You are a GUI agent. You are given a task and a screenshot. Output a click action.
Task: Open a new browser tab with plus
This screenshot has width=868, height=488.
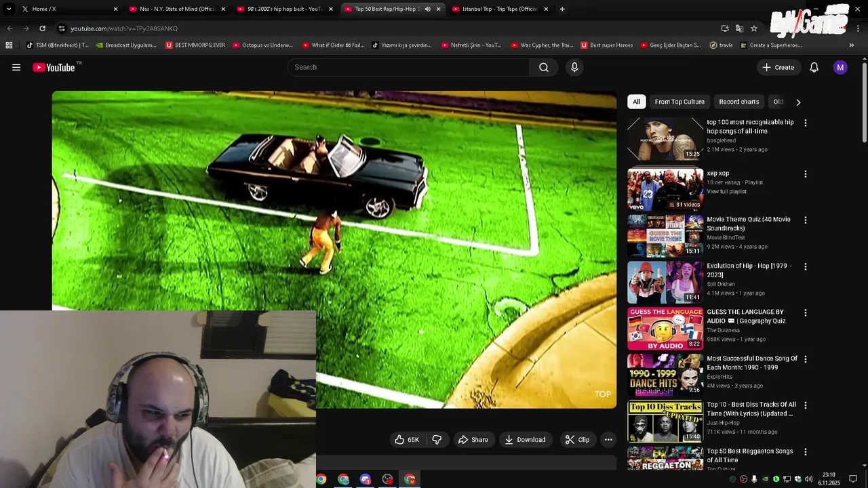[x=562, y=9]
